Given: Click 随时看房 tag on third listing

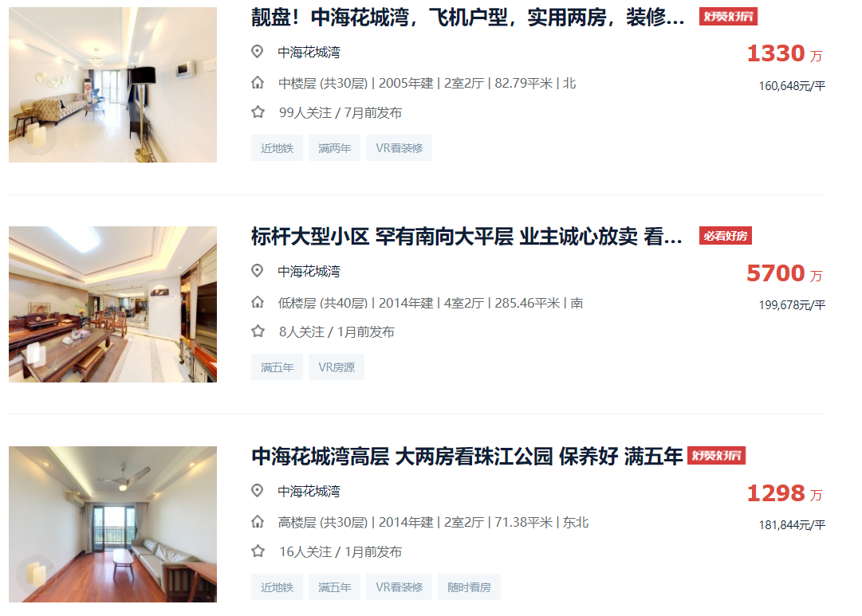Looking at the screenshot, I should click(x=469, y=587).
